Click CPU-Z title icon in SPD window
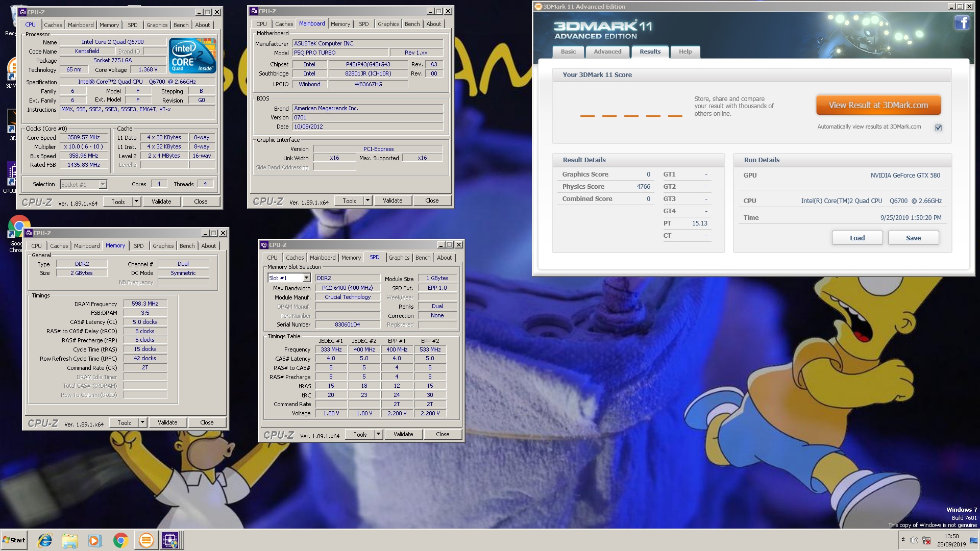 (x=264, y=244)
